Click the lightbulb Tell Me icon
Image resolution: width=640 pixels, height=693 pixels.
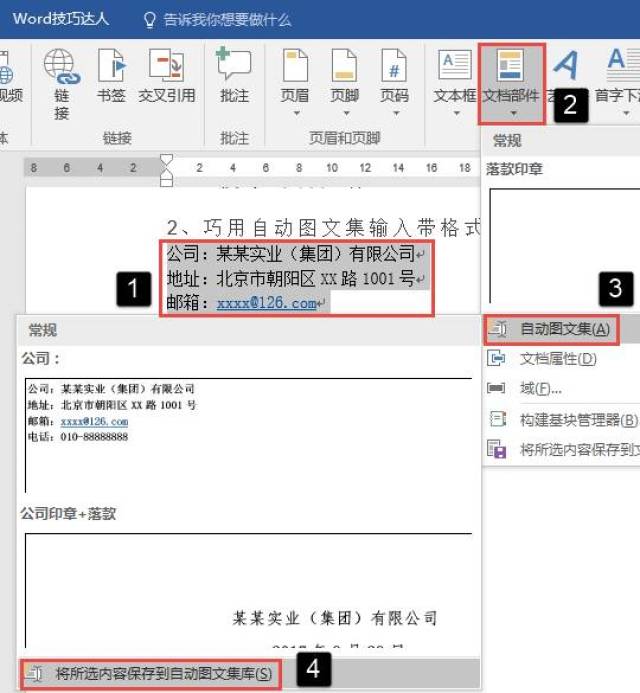click(x=149, y=20)
